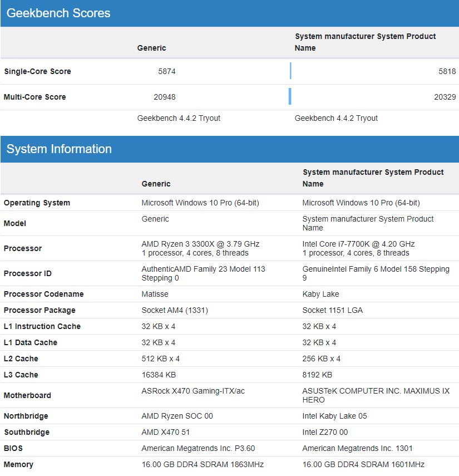Viewport: 459px width, 476px height.
Task: Click 'Southbridge' row label
Action: click(x=27, y=432)
